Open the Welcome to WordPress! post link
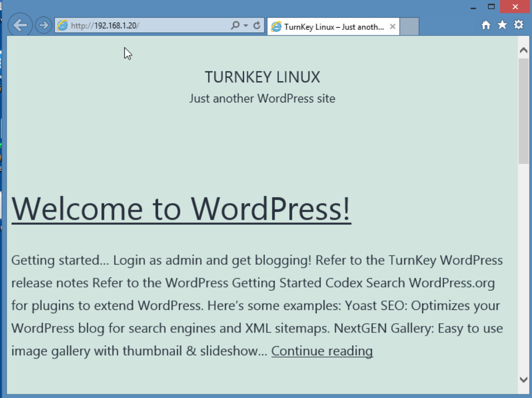532x398 pixels. (181, 209)
